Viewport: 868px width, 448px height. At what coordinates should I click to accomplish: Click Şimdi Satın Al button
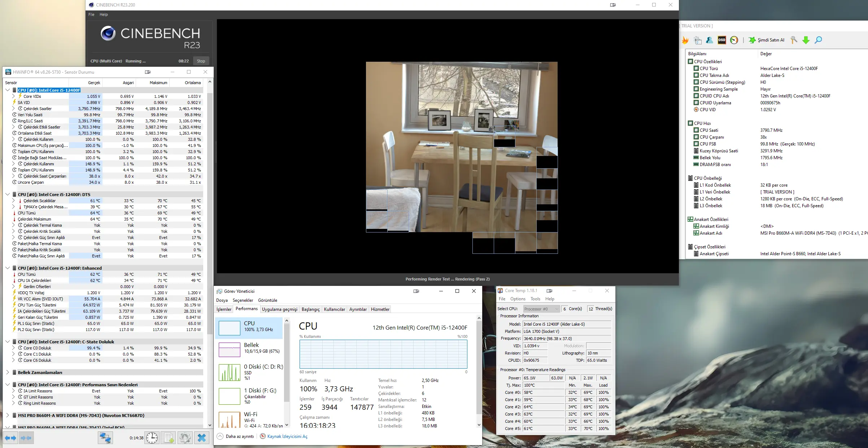pos(767,40)
